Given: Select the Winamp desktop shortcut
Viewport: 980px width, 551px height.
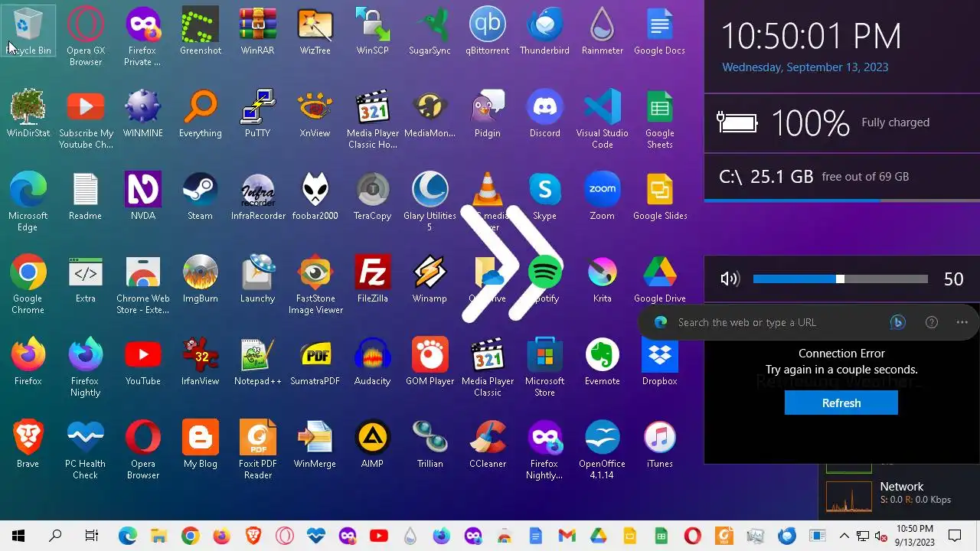Looking at the screenshot, I should [430, 279].
